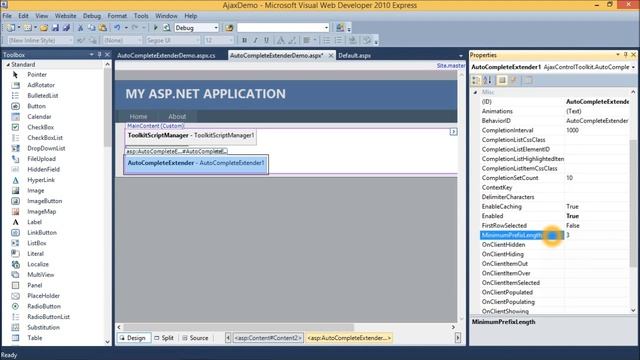Screen dimensions: 640x360
Task: Click the Paste clipboard icon
Action: tap(103, 28)
